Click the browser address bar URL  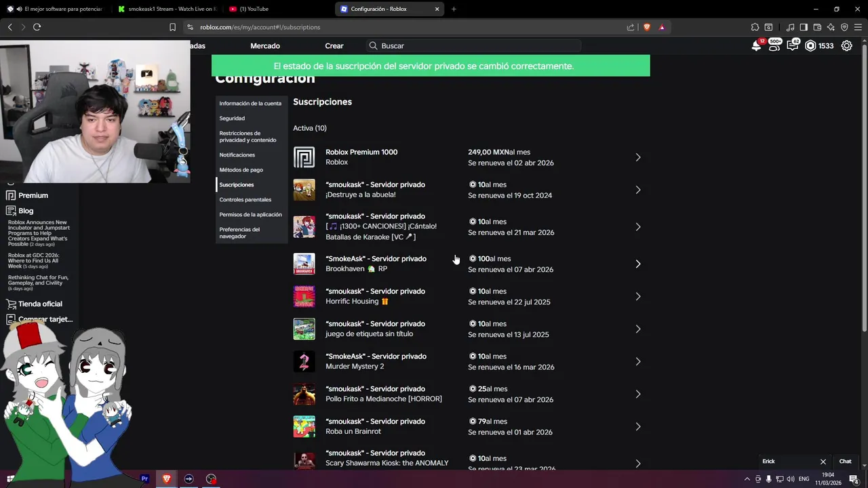(x=260, y=27)
